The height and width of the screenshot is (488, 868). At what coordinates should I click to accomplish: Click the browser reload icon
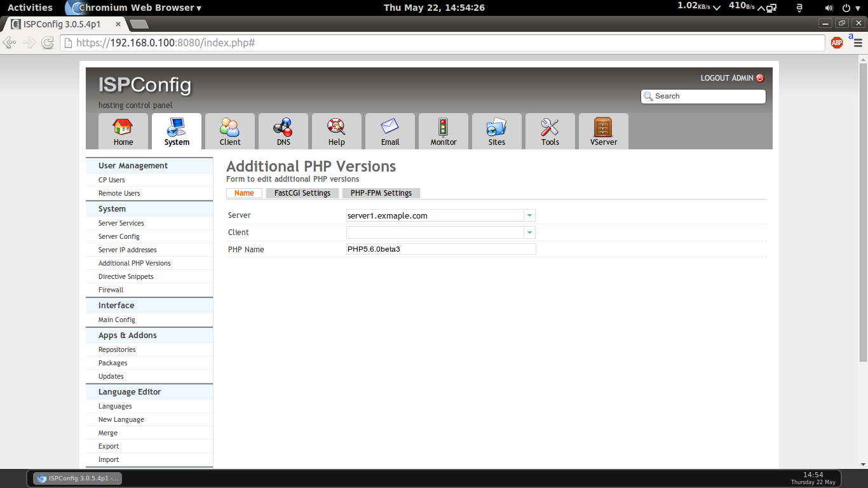coord(47,43)
